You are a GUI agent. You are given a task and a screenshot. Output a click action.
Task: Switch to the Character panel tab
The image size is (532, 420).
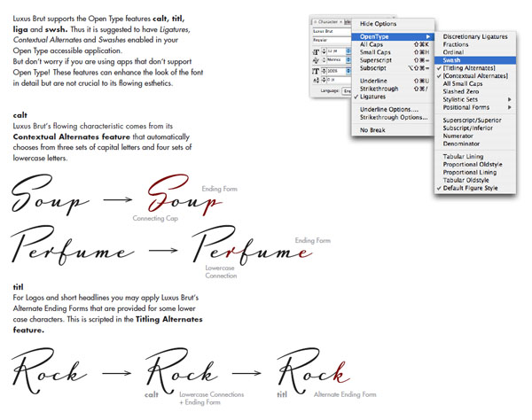click(x=328, y=21)
